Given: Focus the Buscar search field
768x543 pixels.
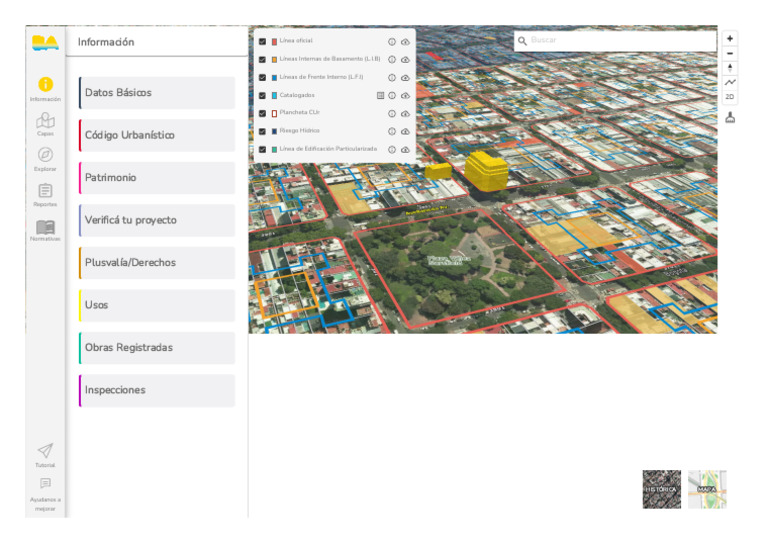Looking at the screenshot, I should pyautogui.click(x=615, y=41).
